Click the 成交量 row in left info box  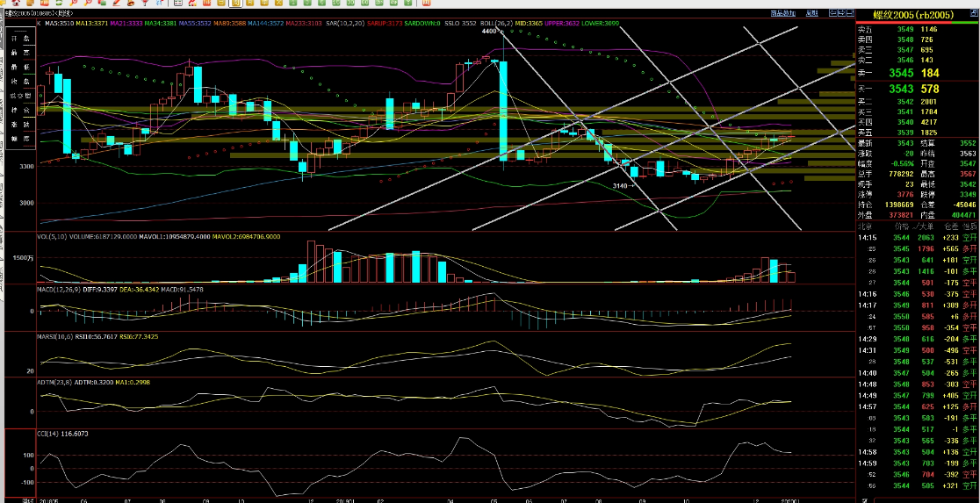(x=20, y=96)
